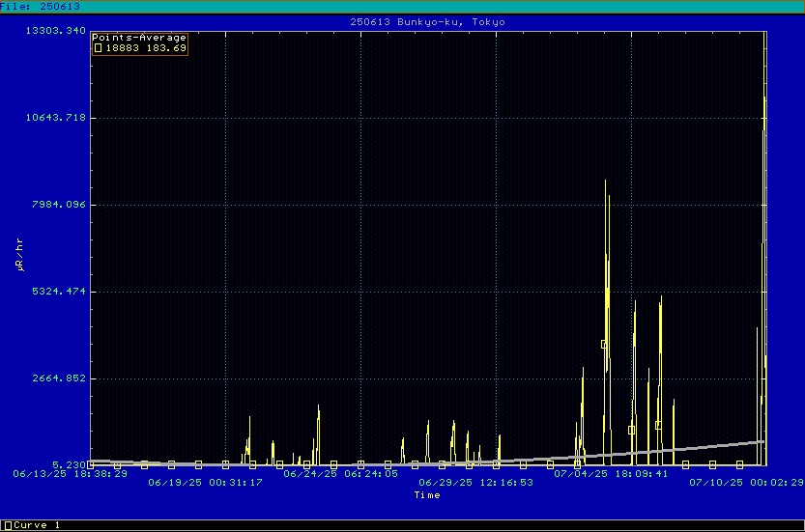Click the 2664.852 y-axis tick label
Image resolution: width=805 pixels, height=532 pixels.
pos(58,378)
